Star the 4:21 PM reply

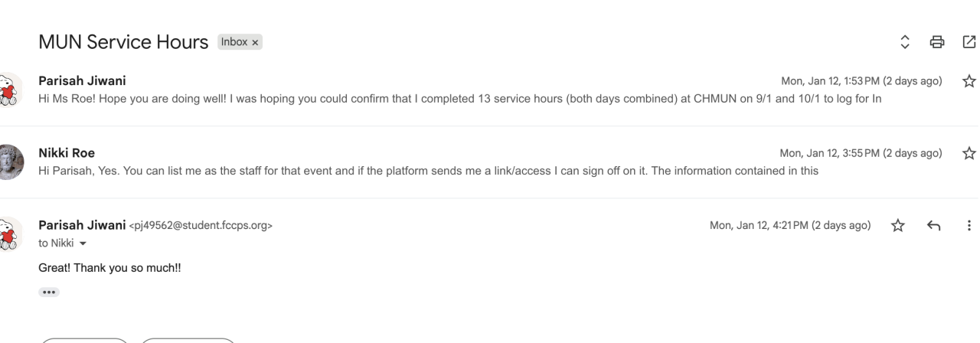[899, 225]
